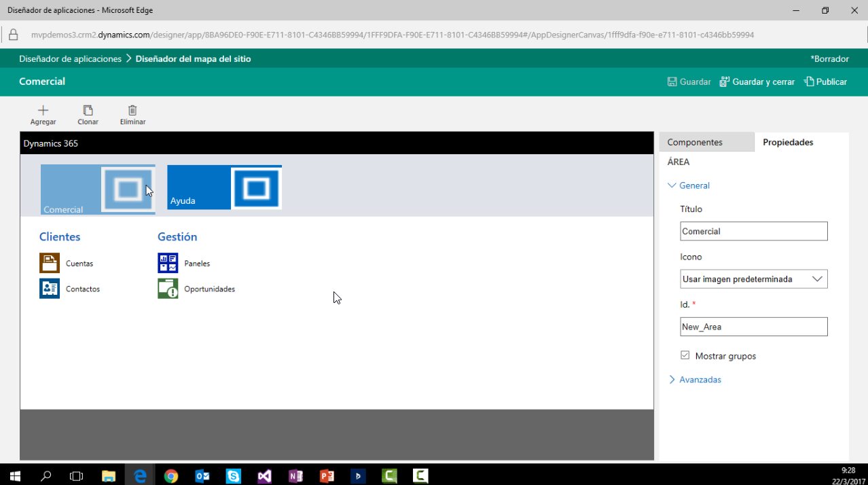Select the Contactos subarea icon
The width and height of the screenshot is (868, 485).
pyautogui.click(x=50, y=289)
